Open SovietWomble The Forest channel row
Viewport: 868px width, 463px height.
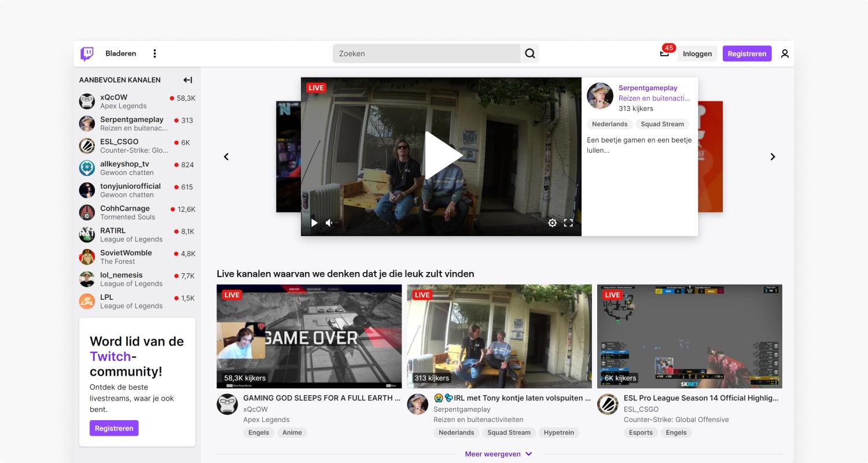coord(137,257)
